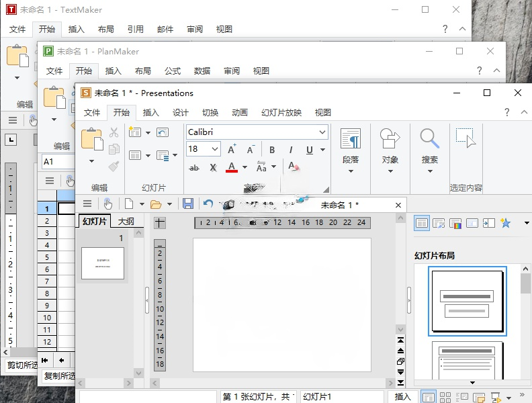Toggle Underline formatting
The image size is (532, 403).
(x=310, y=150)
